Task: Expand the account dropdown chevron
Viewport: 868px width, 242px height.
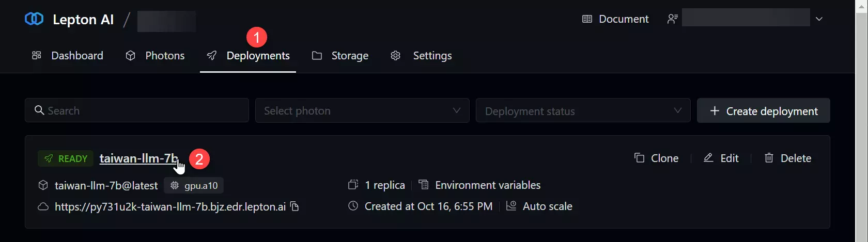Action: (x=819, y=19)
